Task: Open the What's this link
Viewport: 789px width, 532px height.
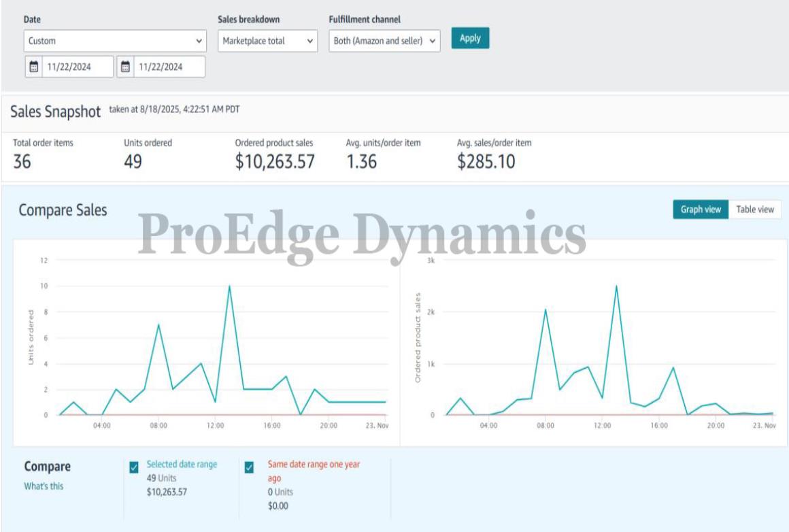Action: pos(44,486)
